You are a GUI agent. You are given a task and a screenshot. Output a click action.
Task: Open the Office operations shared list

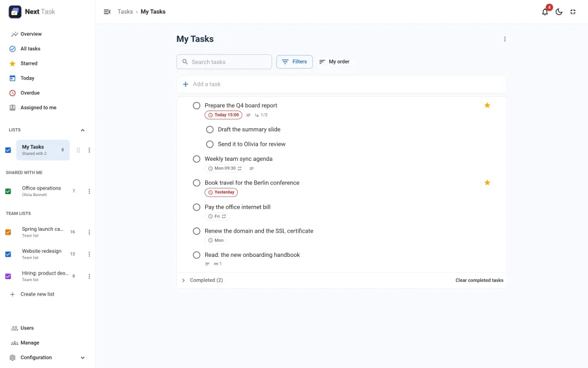42,191
